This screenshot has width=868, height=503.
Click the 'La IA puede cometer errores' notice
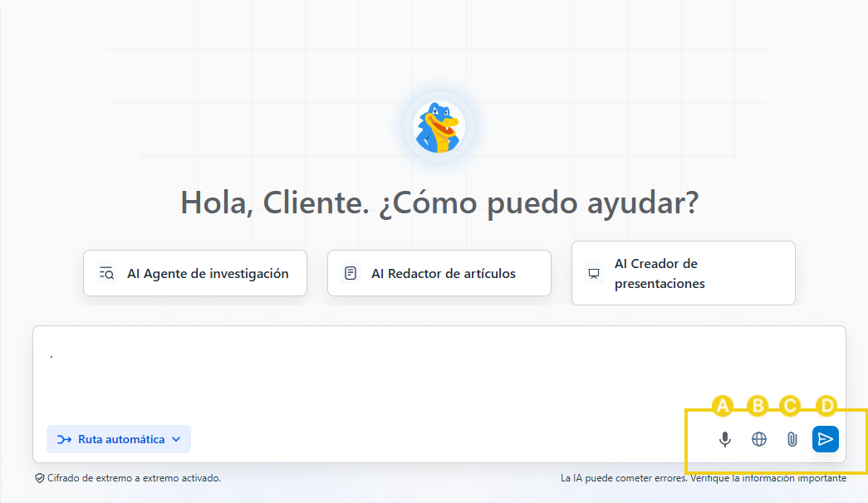703,478
